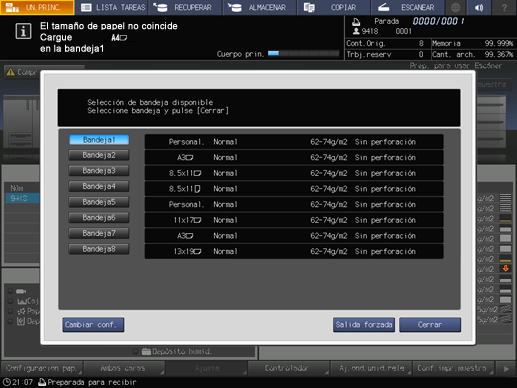Open Aj.cnd.unid.rele option
Screen dimensions: 517x388
[371, 368]
